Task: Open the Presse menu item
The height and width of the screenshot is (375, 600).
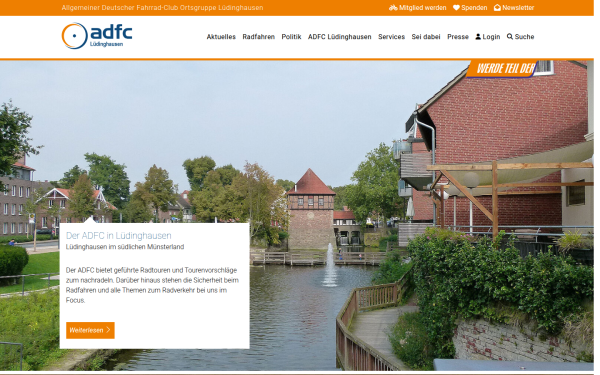Action: click(x=458, y=37)
